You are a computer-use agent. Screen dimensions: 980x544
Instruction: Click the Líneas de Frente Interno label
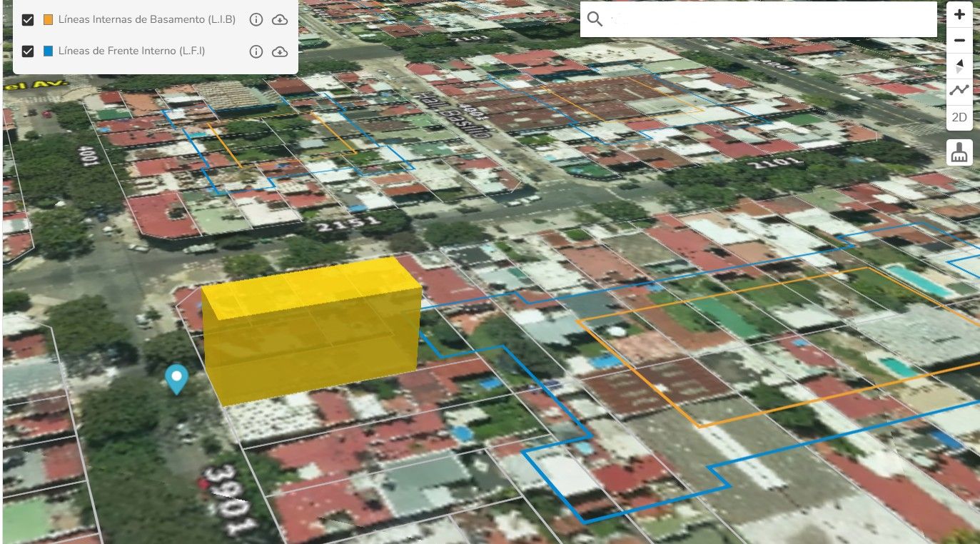point(131,51)
